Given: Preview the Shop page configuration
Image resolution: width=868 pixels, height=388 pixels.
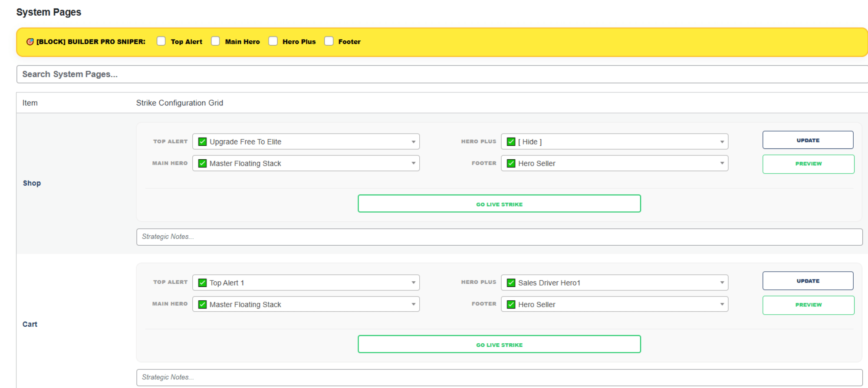Looking at the screenshot, I should pos(808,164).
